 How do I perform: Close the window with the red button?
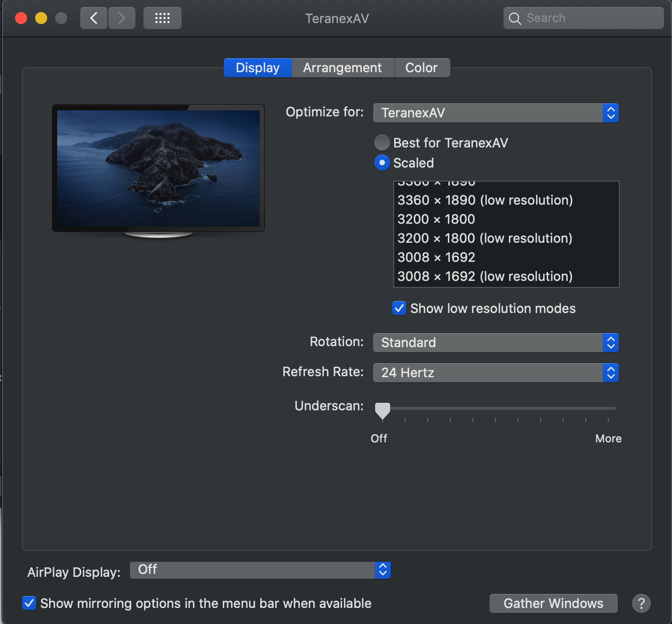pos(21,19)
